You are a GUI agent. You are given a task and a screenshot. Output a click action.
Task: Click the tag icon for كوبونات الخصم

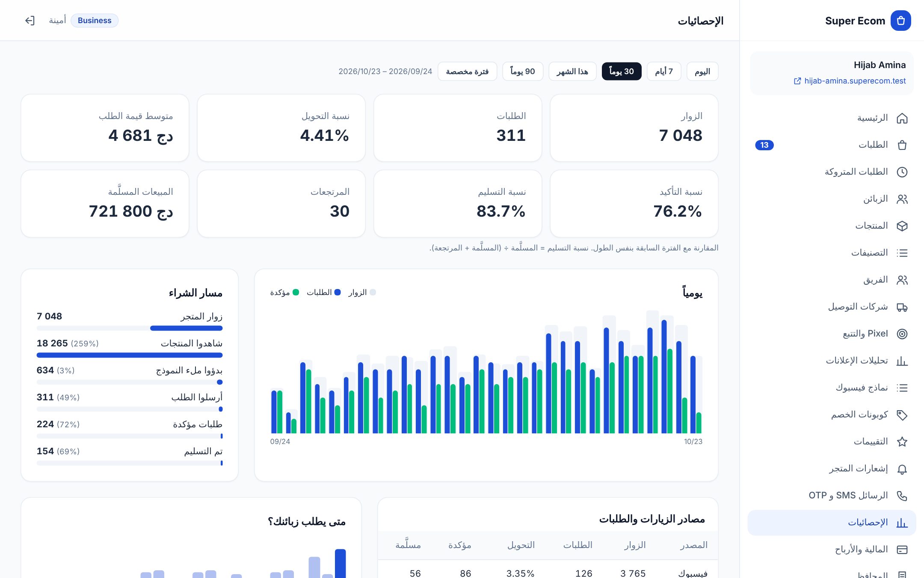click(902, 415)
